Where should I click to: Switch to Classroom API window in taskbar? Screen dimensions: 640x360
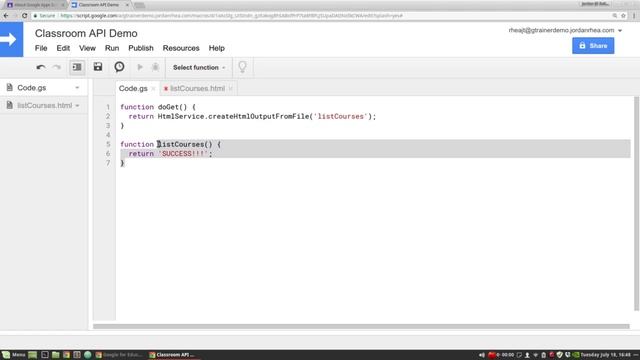pyautogui.click(x=173, y=355)
